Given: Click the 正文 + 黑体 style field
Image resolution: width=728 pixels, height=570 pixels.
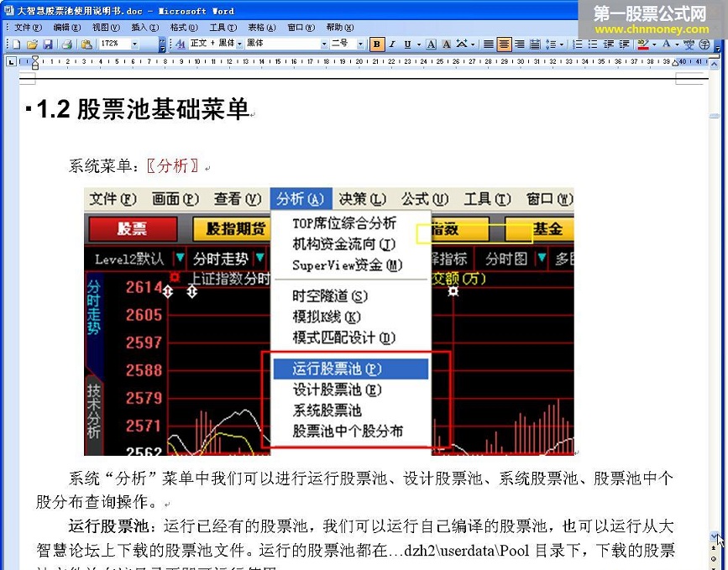Looking at the screenshot, I should click(x=212, y=44).
